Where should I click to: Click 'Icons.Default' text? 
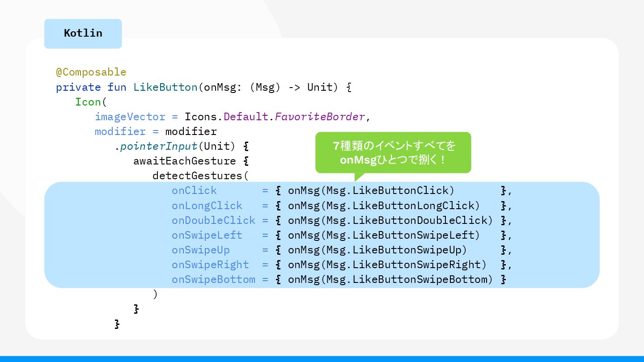pos(226,117)
